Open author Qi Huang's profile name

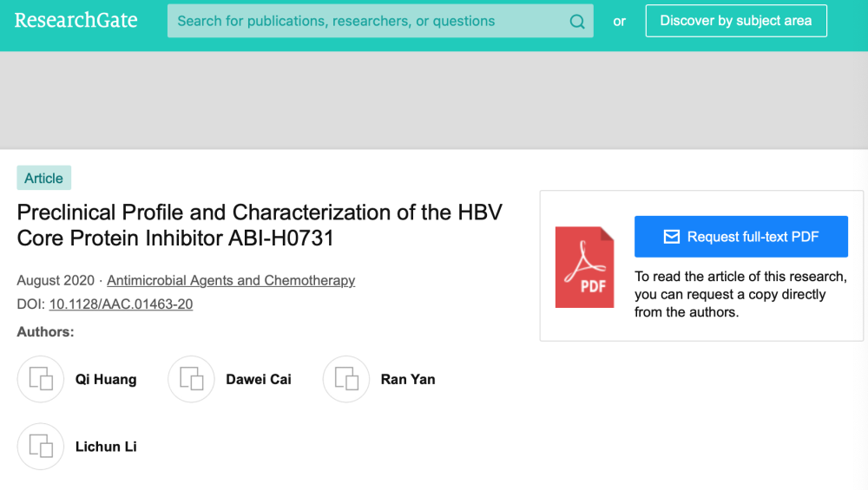pos(106,379)
